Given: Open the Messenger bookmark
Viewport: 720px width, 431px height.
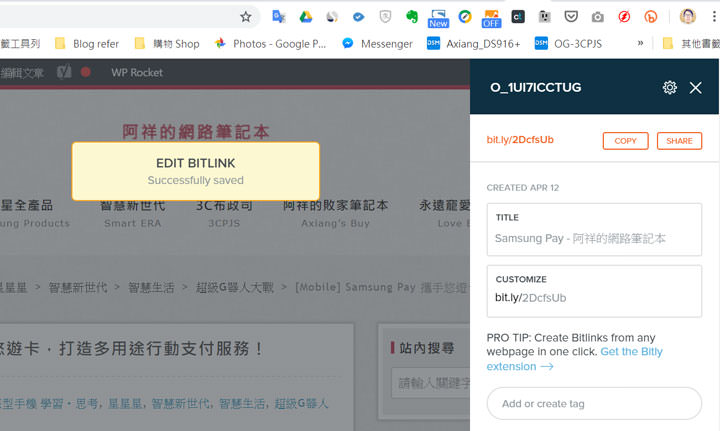Looking at the screenshot, I should point(378,44).
